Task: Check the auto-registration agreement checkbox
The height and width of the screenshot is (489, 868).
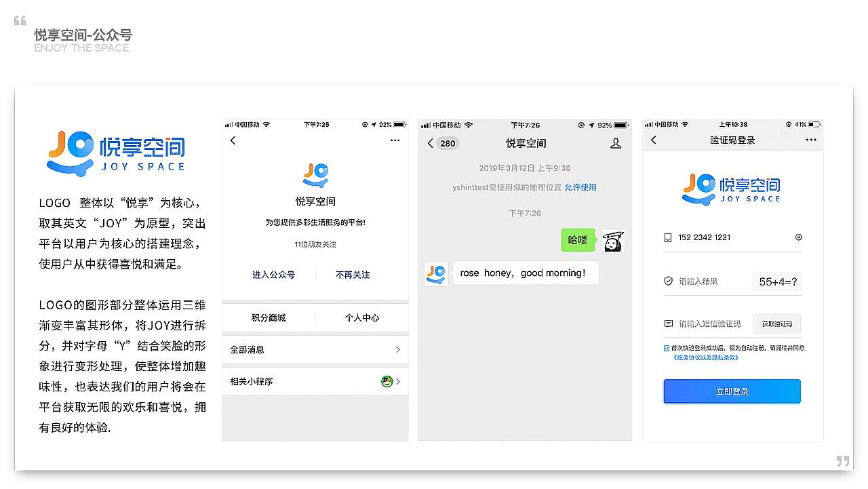Action: [667, 347]
